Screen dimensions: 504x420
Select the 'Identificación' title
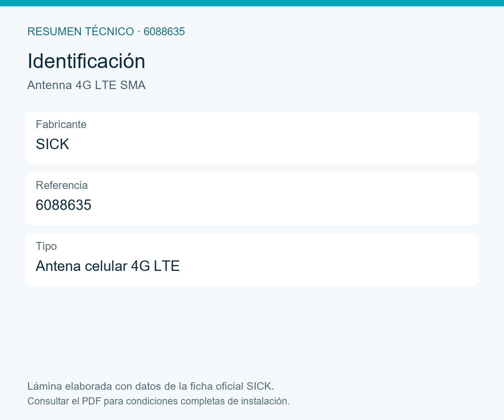86,61
